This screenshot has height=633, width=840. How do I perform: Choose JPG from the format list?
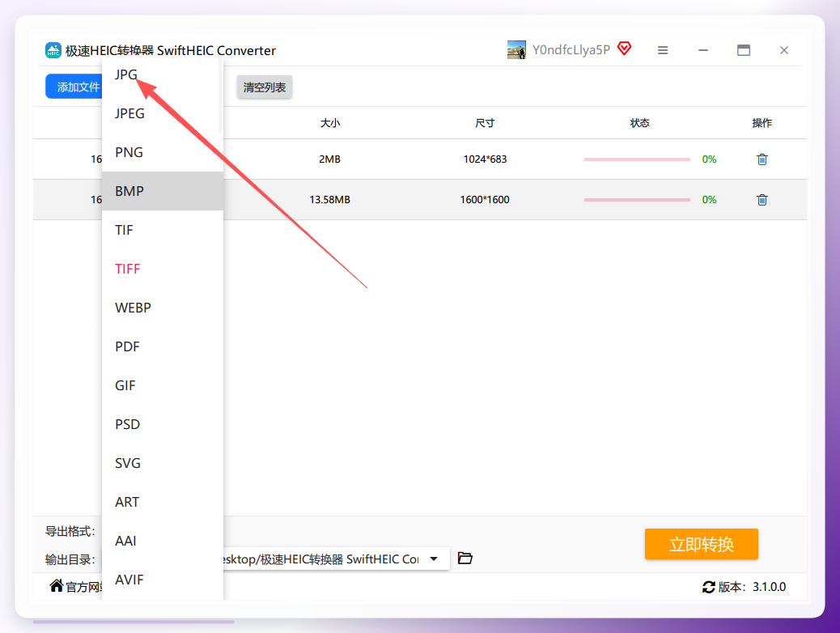click(x=163, y=74)
